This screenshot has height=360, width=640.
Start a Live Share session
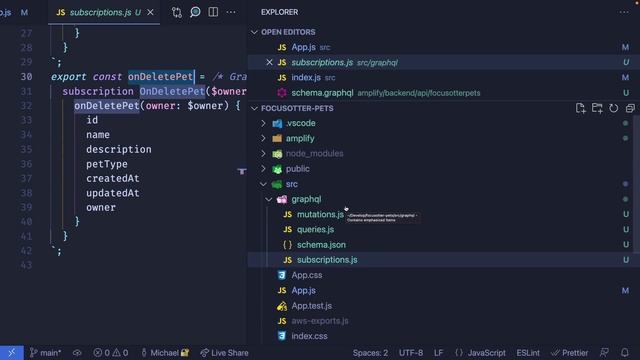(x=224, y=353)
